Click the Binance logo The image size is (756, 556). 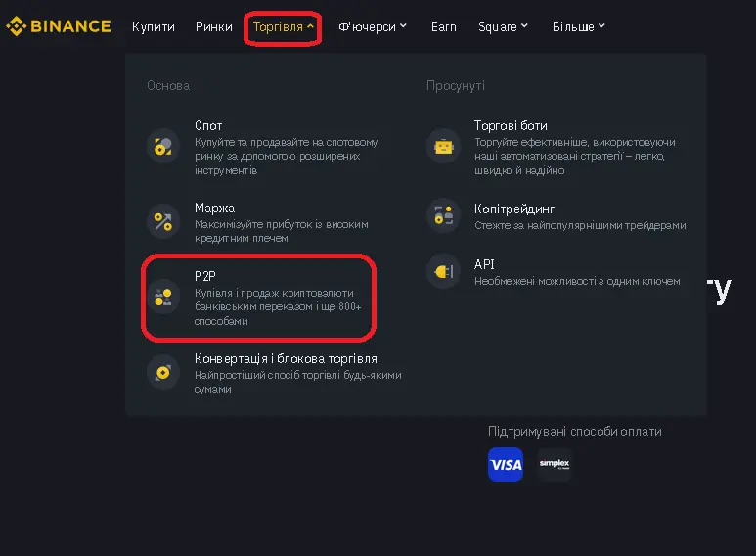(x=59, y=26)
